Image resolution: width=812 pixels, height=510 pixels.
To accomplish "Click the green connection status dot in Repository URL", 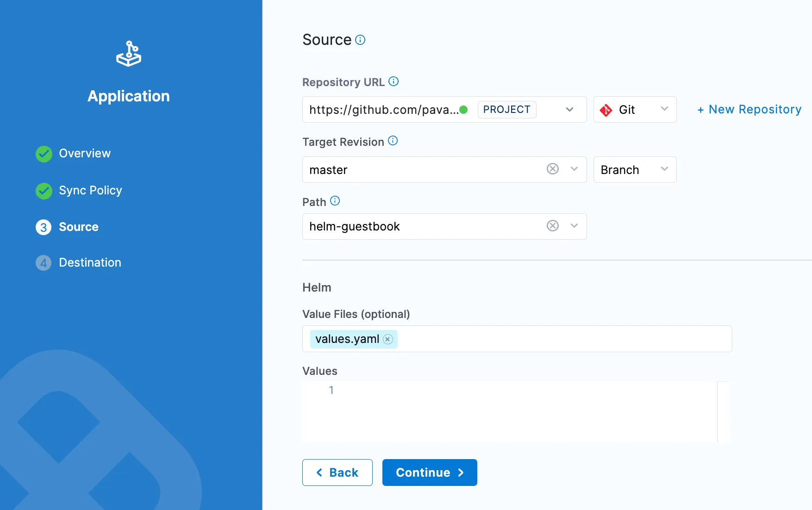I will point(464,110).
